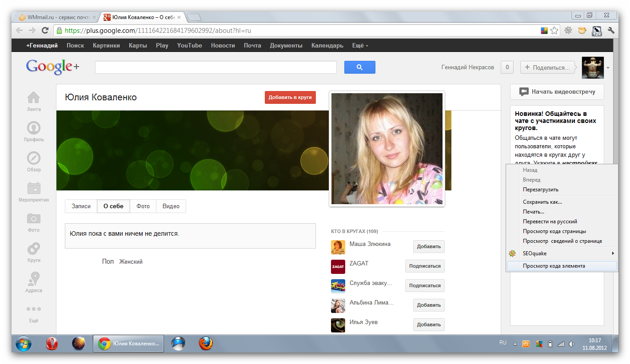This screenshot has height=364, width=630.
Task: Click the orange face extension icon in toolbar
Action: pos(582,31)
